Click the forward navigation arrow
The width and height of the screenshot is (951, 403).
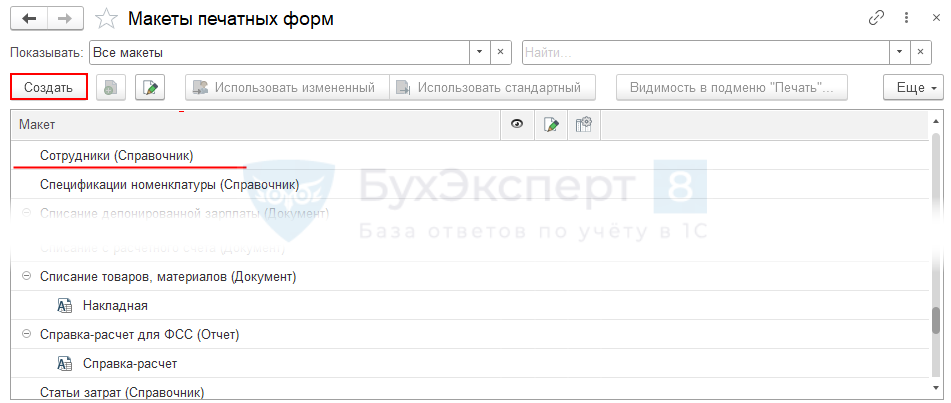point(64,18)
